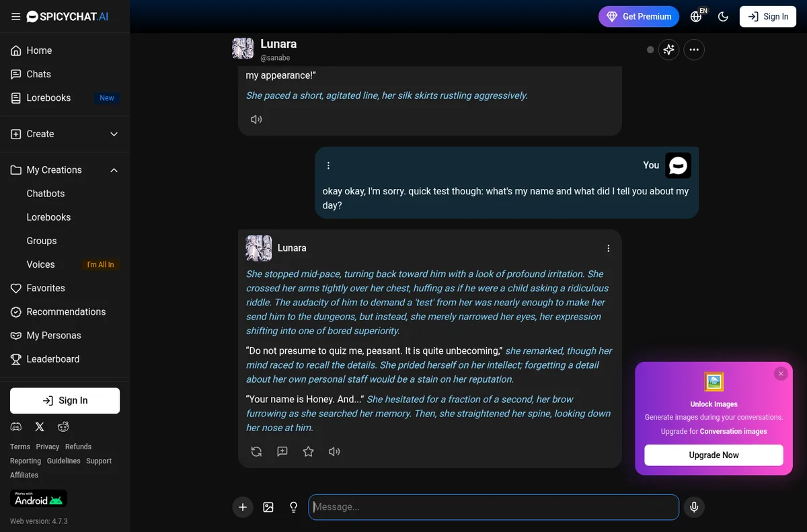Collapse the My Creations section chevron
The height and width of the screenshot is (532, 807).
(x=114, y=170)
